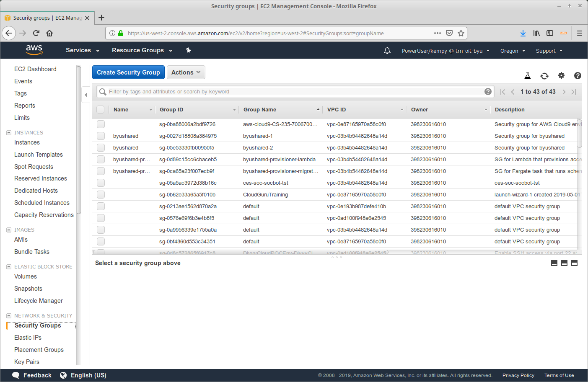Check the CloudGuruTraining row checkbox
The width and height of the screenshot is (588, 382).
pos(101,195)
